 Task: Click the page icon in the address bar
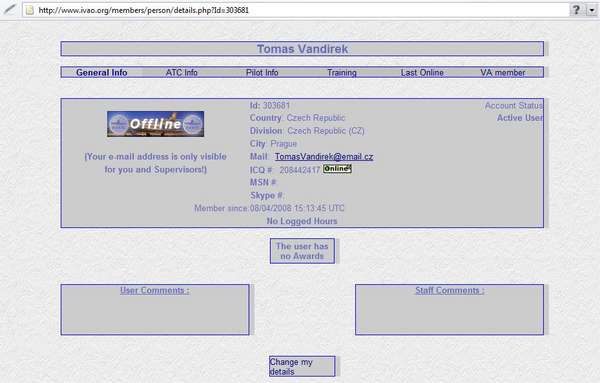(x=29, y=10)
